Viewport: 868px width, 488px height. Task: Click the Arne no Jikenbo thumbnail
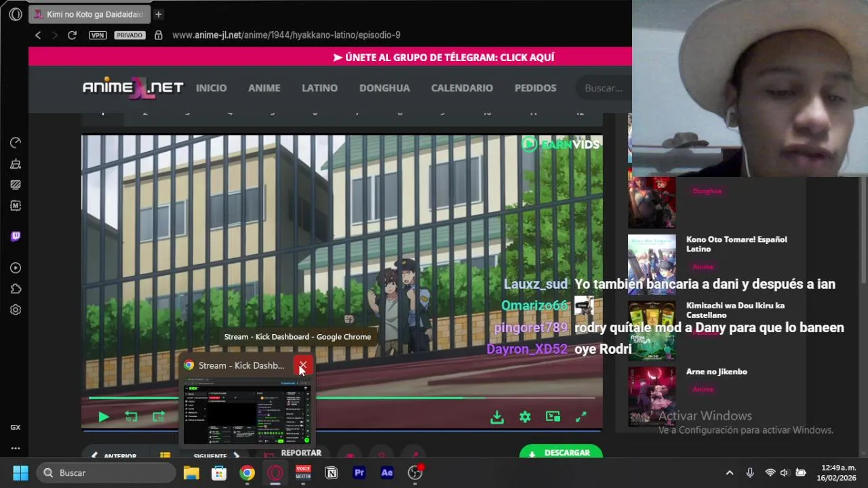point(652,396)
